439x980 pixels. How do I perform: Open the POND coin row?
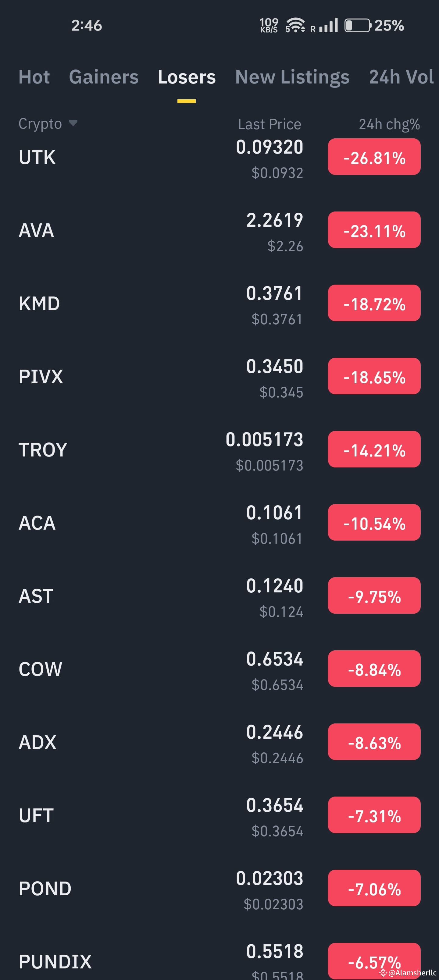click(x=219, y=888)
